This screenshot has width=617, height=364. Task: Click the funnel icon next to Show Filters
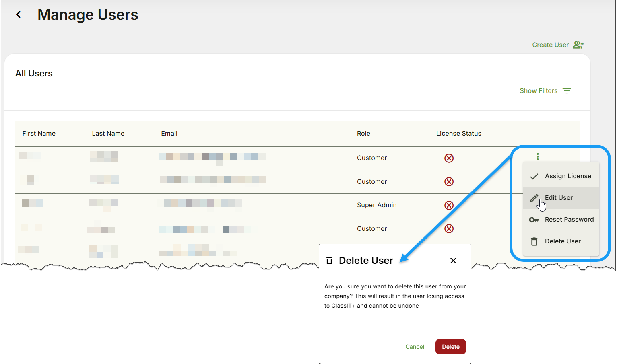[x=567, y=90]
